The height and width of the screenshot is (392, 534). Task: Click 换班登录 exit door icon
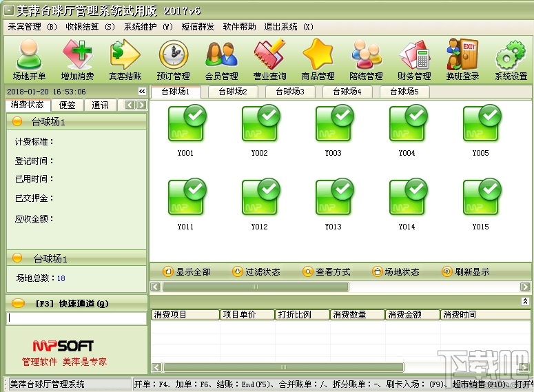pyautogui.click(x=462, y=60)
